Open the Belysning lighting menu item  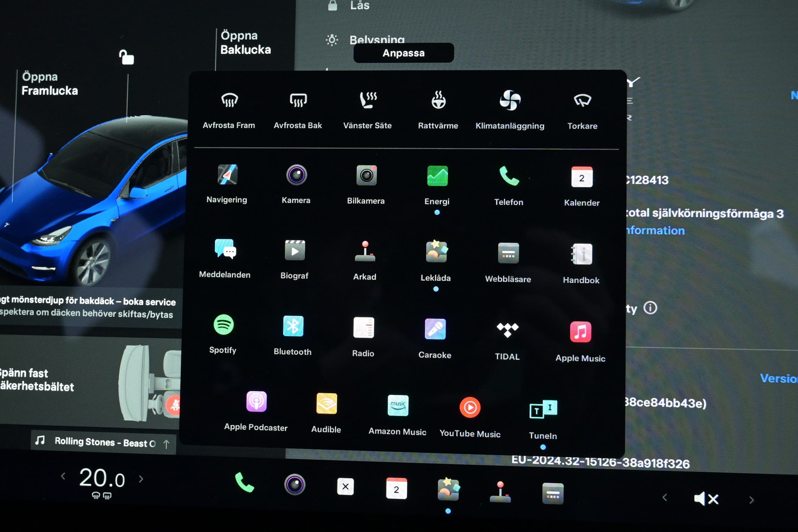tap(365, 40)
